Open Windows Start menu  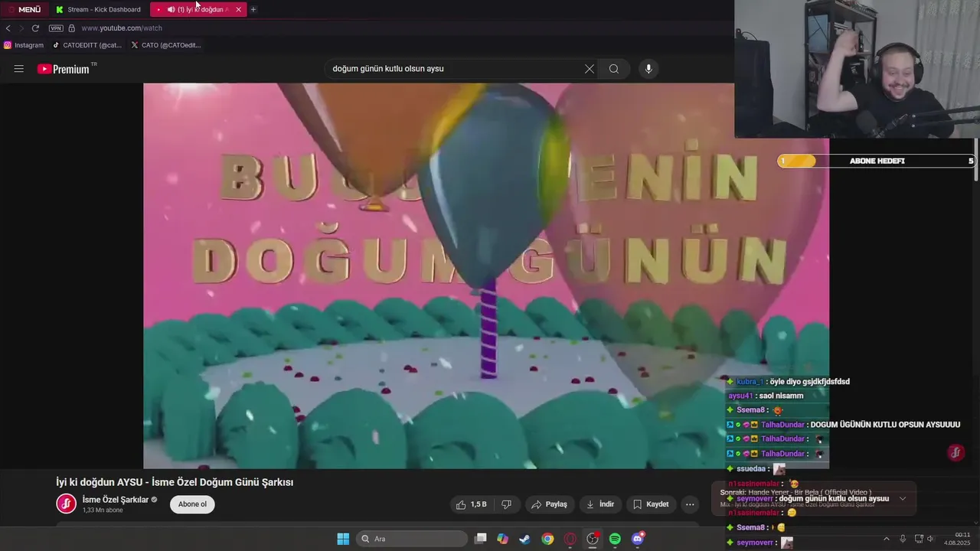click(x=343, y=539)
